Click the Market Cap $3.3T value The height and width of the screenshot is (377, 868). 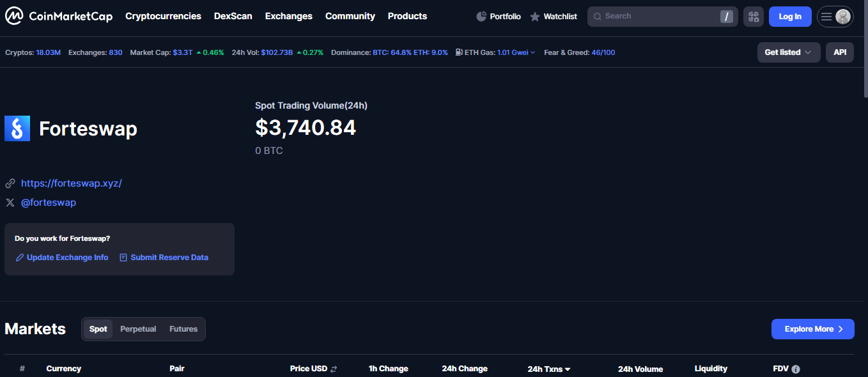[182, 52]
